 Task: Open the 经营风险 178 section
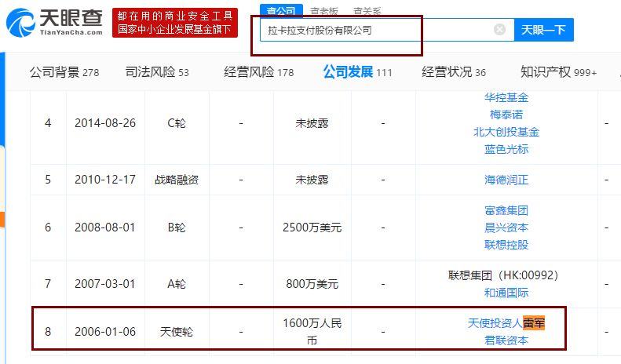[x=258, y=72]
